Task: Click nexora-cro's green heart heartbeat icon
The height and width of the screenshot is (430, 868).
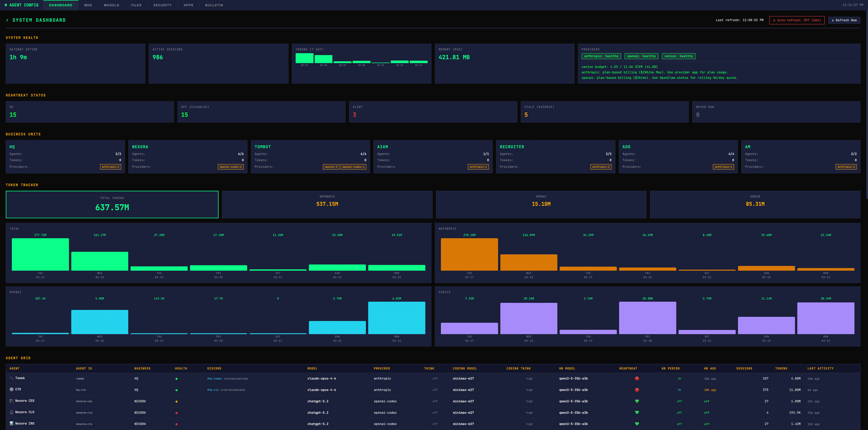Action: [x=637, y=424]
